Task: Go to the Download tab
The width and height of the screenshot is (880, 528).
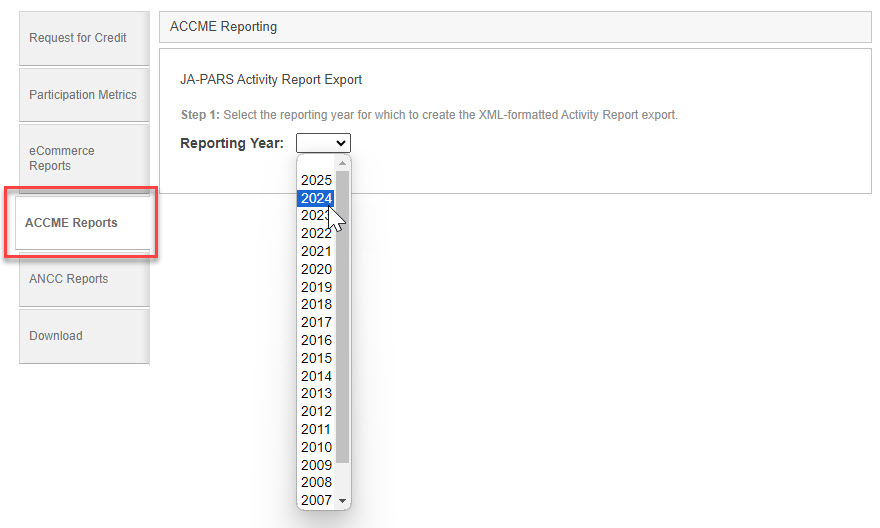Action: pos(84,336)
